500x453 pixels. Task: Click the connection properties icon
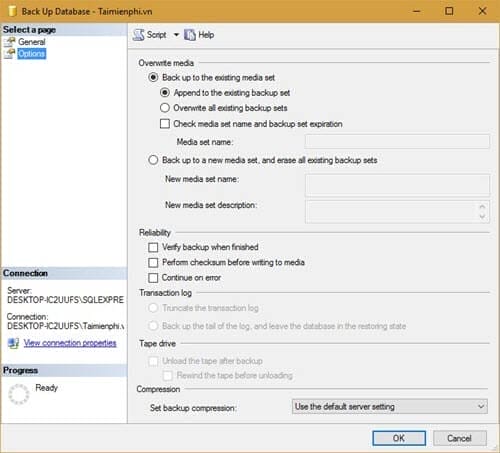[13, 343]
